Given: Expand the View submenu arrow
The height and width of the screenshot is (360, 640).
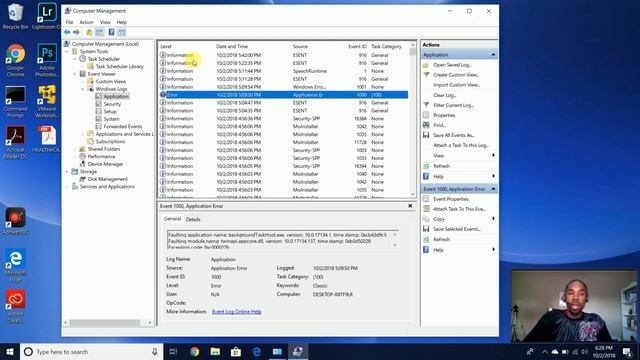Looking at the screenshot, I should click(x=493, y=156).
